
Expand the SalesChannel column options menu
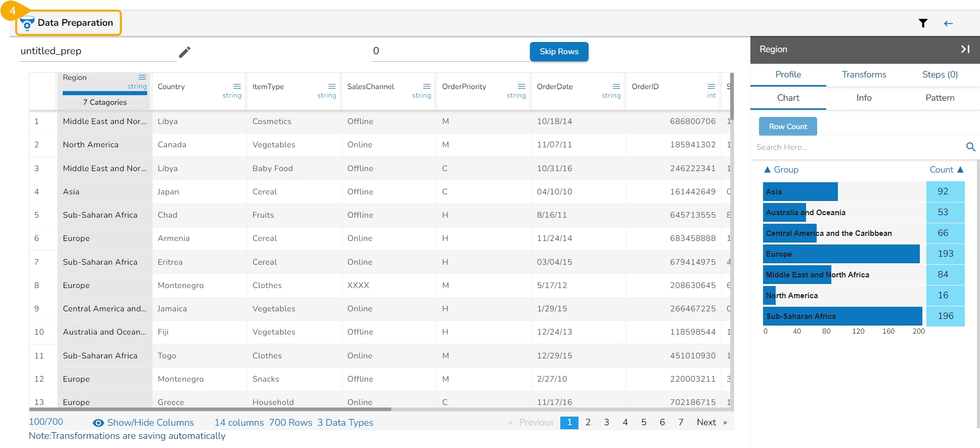pos(426,87)
